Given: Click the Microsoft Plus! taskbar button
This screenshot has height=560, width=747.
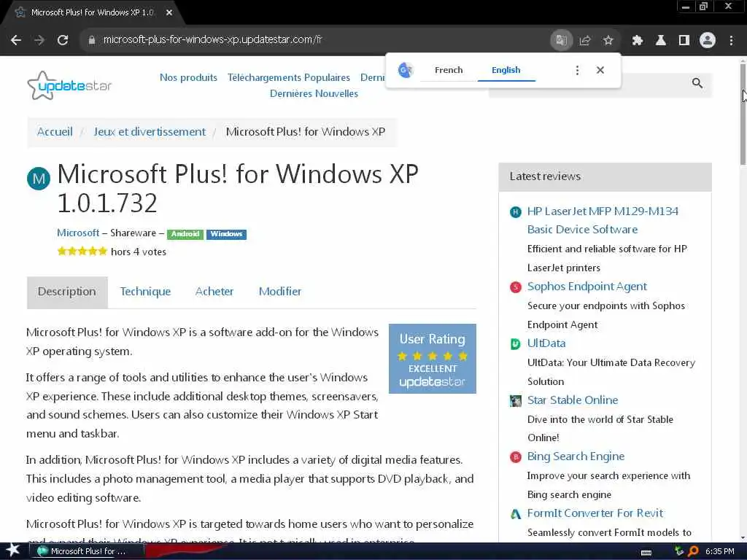Looking at the screenshot, I should (86, 551).
